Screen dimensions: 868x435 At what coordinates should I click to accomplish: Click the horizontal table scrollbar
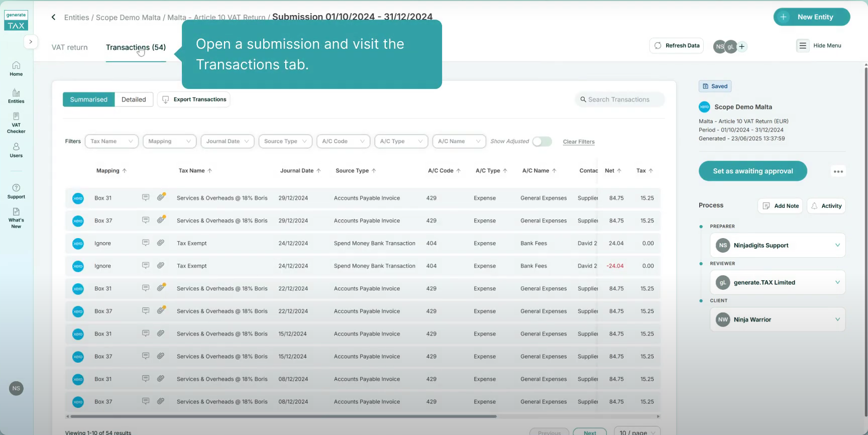(x=284, y=416)
